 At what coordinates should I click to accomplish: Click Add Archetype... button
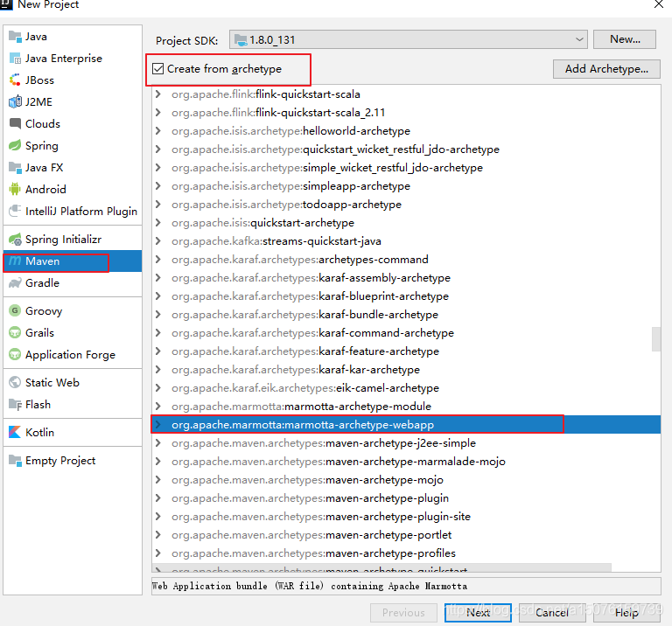tap(606, 69)
